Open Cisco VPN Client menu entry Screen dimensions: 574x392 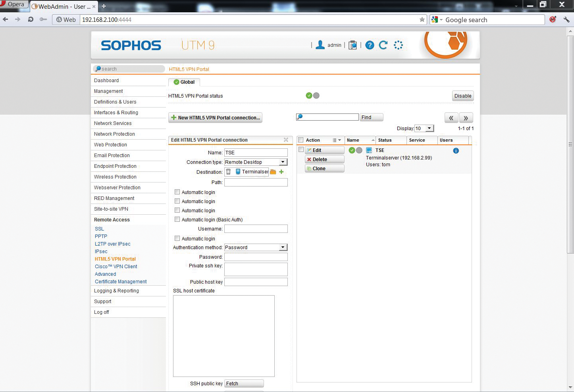click(x=116, y=267)
